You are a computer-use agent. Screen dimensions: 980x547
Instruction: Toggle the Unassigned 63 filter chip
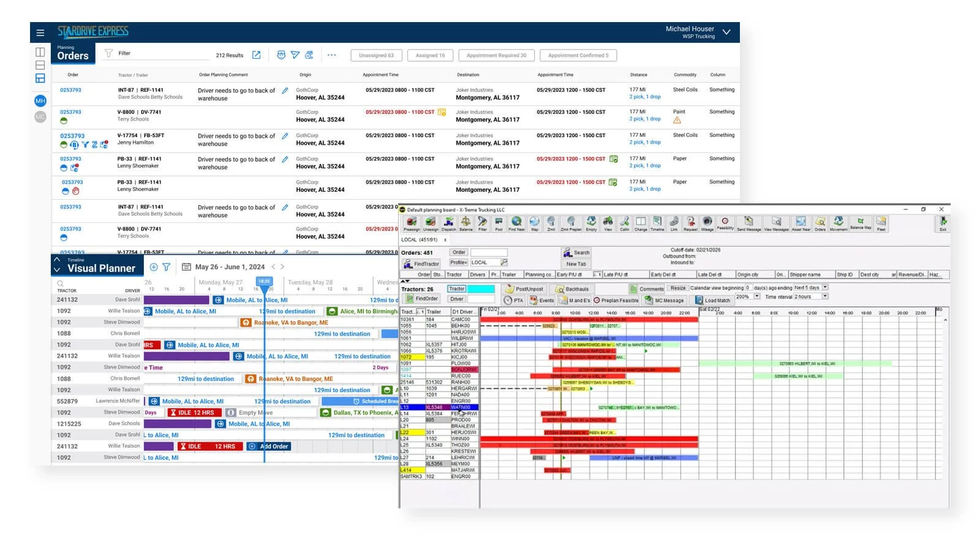click(x=376, y=55)
